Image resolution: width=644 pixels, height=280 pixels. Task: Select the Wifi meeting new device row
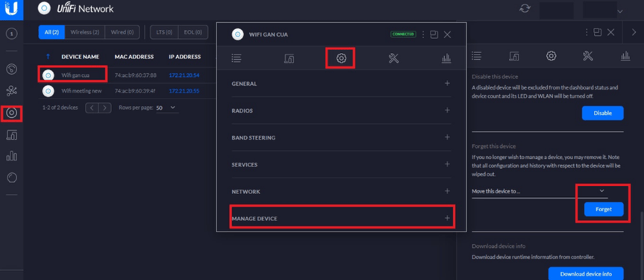128,90
